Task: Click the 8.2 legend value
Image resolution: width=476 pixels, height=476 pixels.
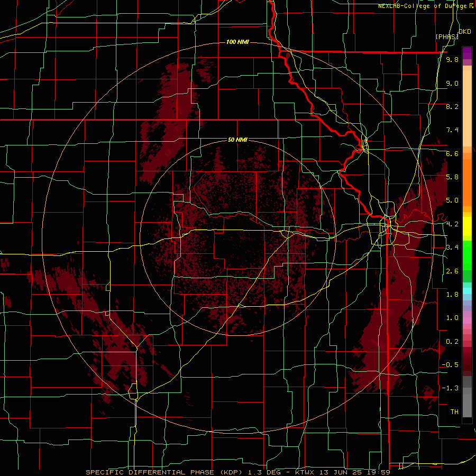Action: coord(452,106)
